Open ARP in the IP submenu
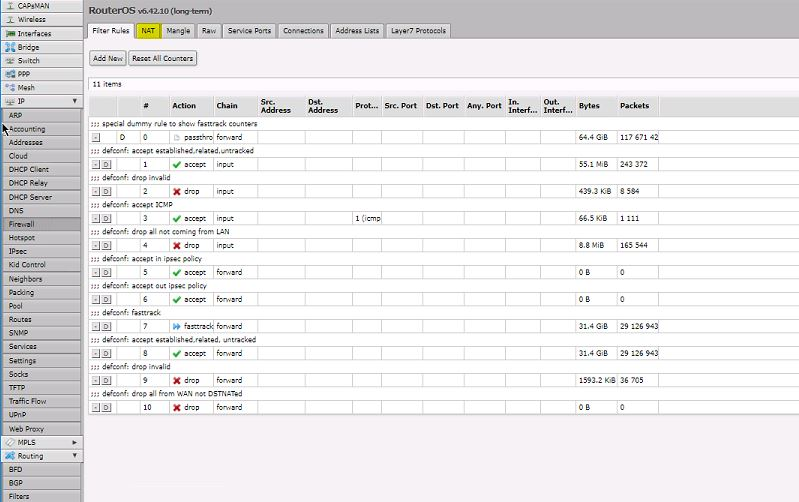The height and width of the screenshot is (502, 799). tap(41, 115)
